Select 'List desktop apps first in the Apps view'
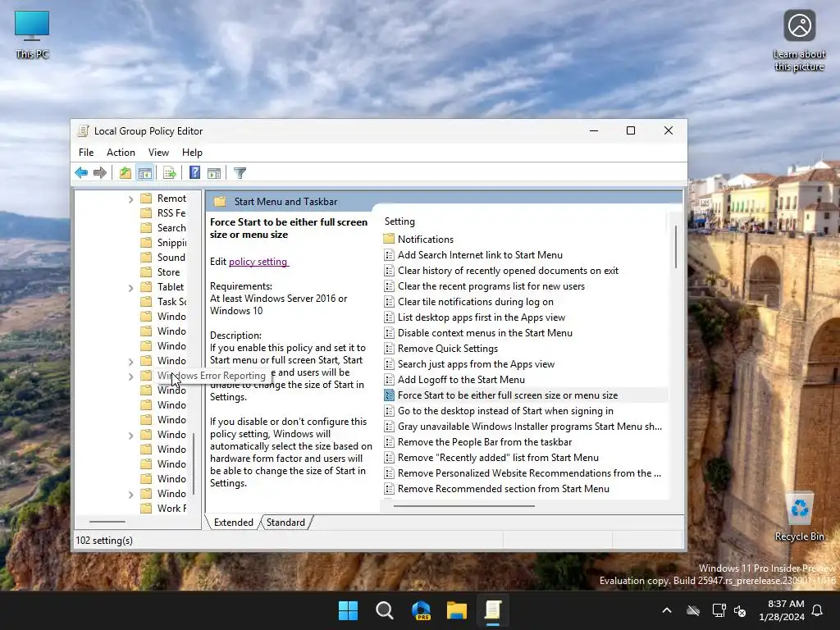This screenshot has height=630, width=840. pos(481,317)
